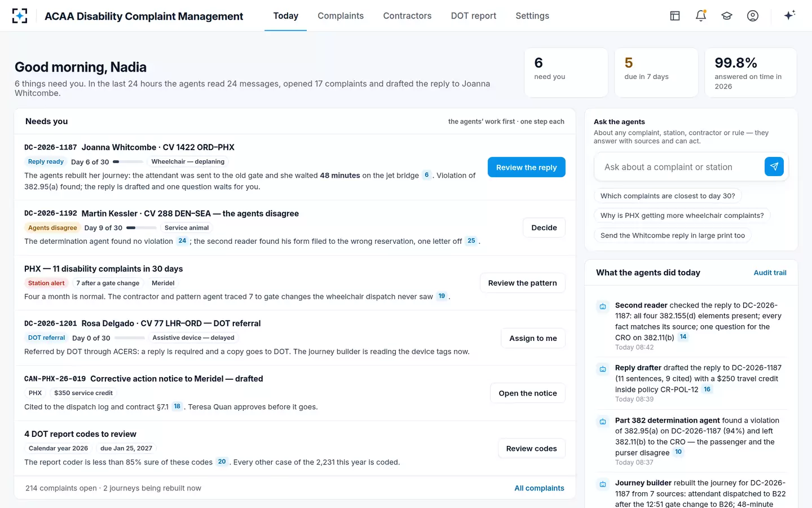Go to the Contractors tab
Viewport: 812px width, 508px height.
pyautogui.click(x=407, y=16)
